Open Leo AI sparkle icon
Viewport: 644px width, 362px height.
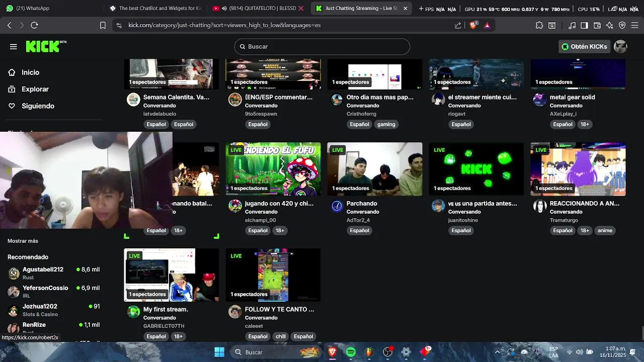tap(610, 25)
